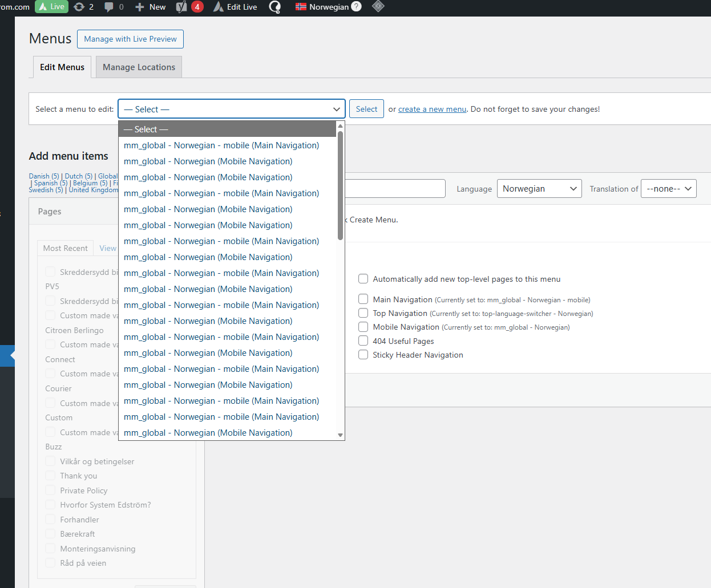Screen dimensions: 711x588
Task: Open the updates icon showing 2
Action: (x=83, y=7)
